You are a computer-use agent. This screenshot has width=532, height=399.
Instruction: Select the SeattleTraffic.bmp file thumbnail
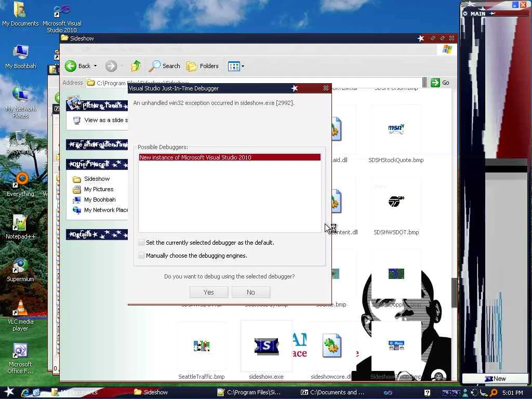pyautogui.click(x=202, y=346)
